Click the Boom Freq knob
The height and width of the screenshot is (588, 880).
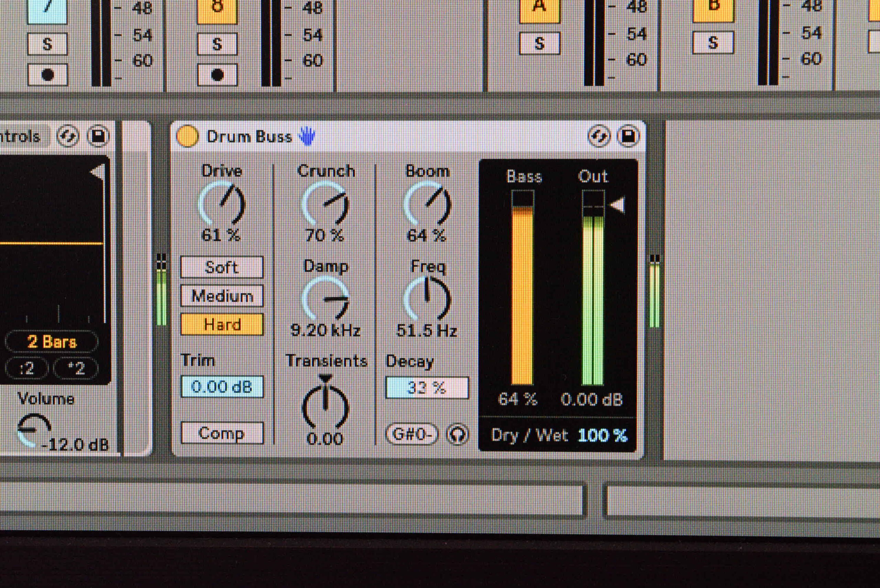(427, 299)
